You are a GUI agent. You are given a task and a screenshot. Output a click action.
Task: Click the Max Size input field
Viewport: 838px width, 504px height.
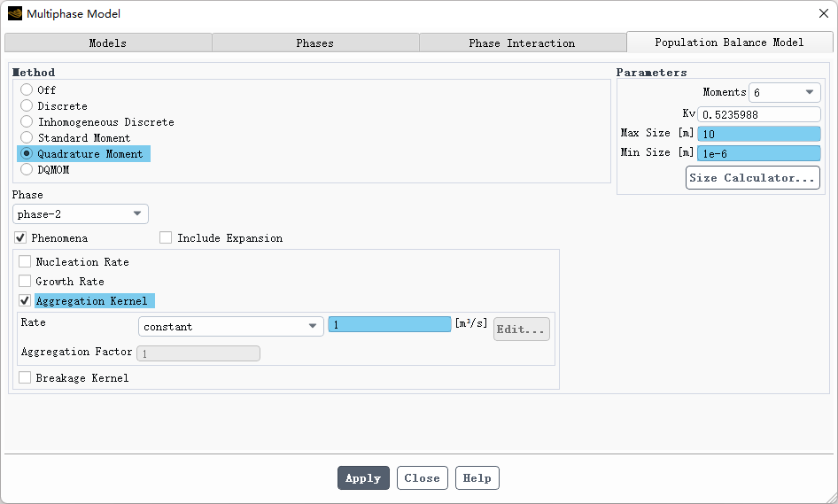758,134
